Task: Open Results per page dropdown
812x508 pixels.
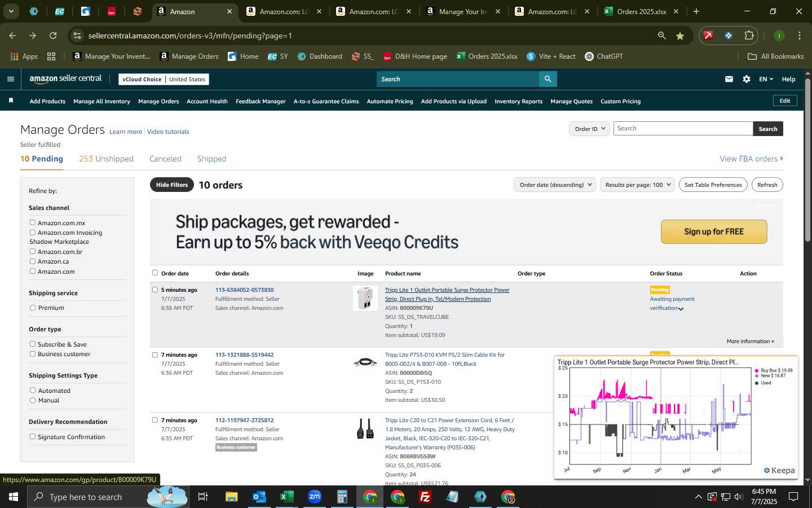Action: (x=637, y=185)
